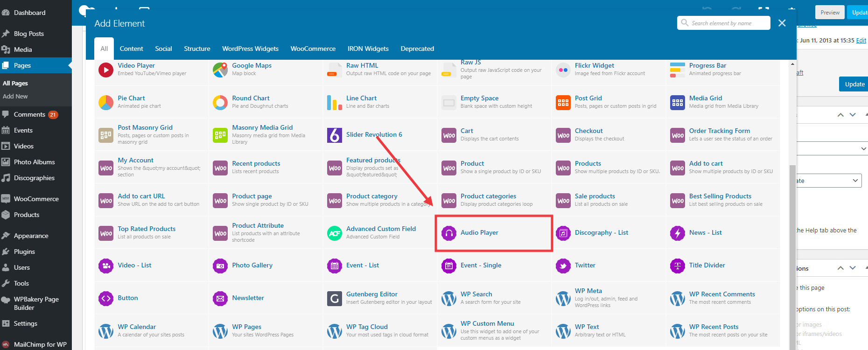Viewport: 868px width, 350px height.
Task: Choose the Masonry Media Grid icon
Action: [x=220, y=135]
